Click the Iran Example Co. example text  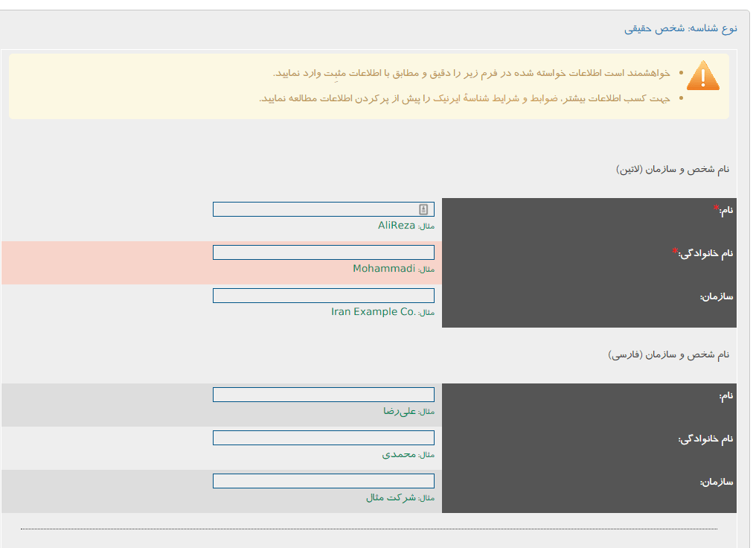(x=373, y=312)
